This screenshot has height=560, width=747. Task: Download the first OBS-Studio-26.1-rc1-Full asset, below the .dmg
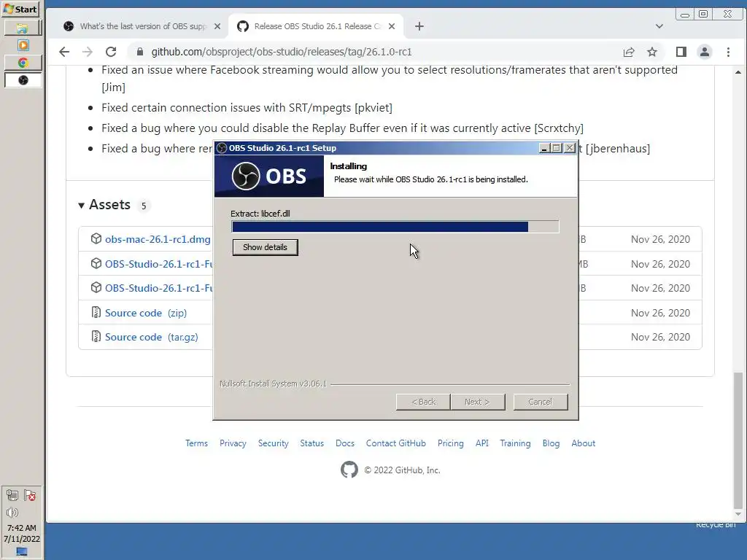(x=158, y=264)
